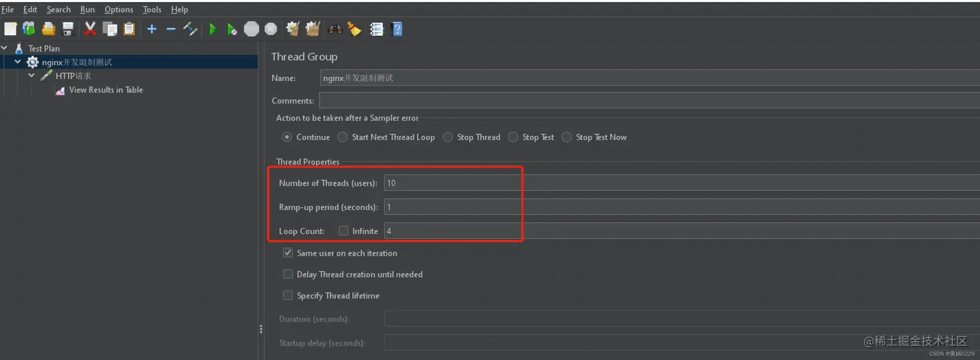
Task: Click the Start no pauses icon
Action: tap(232, 29)
